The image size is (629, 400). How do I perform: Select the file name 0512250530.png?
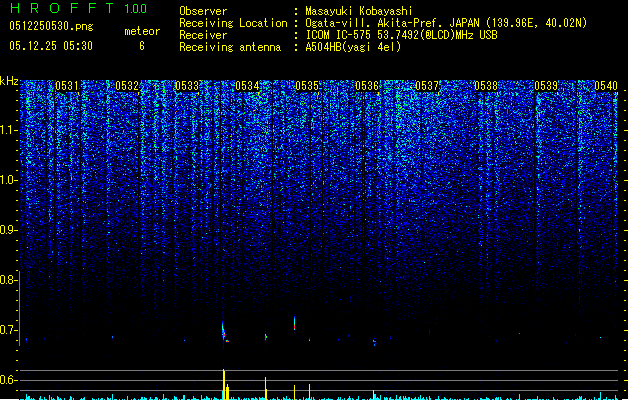pyautogui.click(x=51, y=26)
